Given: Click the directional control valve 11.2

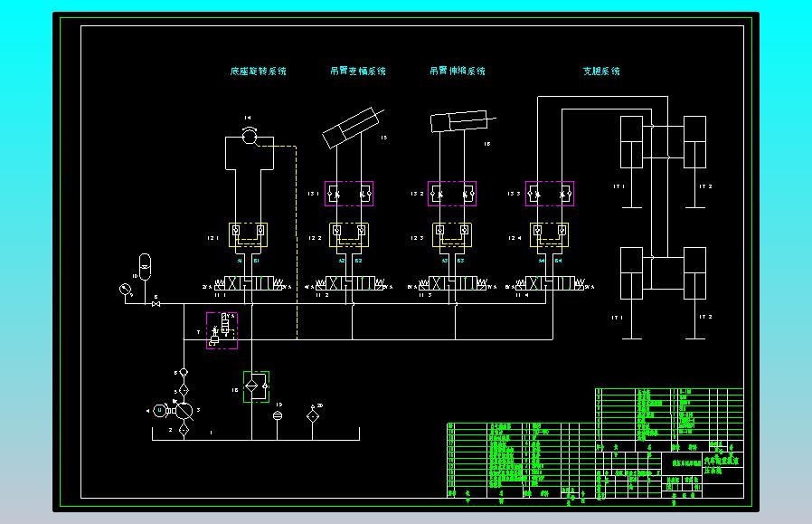Looking at the screenshot, I should pos(350,283).
